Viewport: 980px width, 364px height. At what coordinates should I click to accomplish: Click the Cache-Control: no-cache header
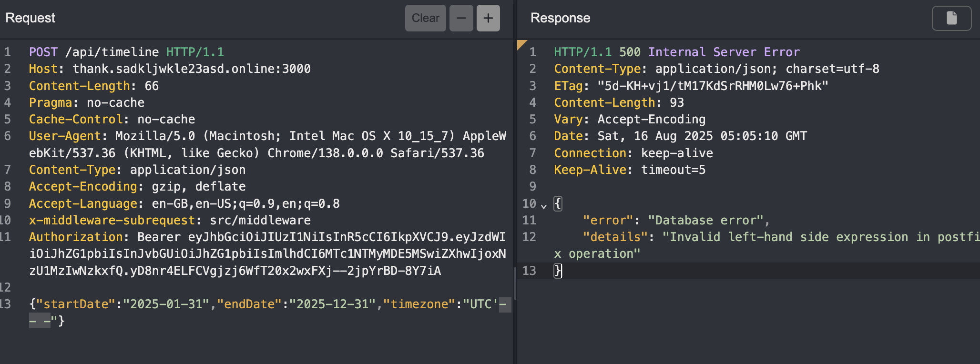(112, 119)
